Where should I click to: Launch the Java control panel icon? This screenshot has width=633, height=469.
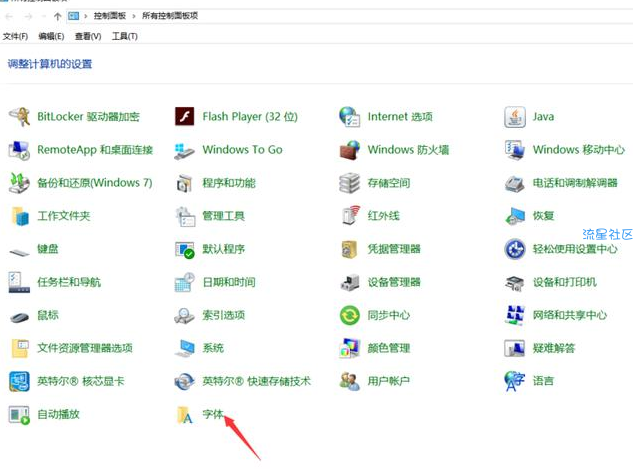coord(515,117)
